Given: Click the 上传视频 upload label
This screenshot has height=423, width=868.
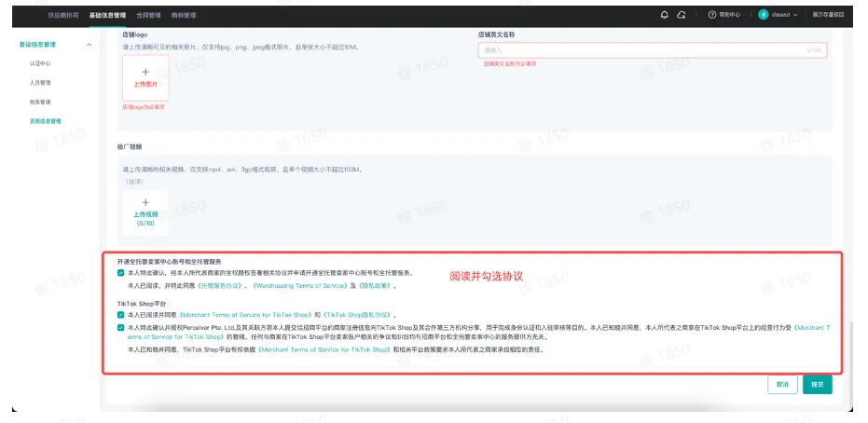Looking at the screenshot, I should [x=145, y=214].
